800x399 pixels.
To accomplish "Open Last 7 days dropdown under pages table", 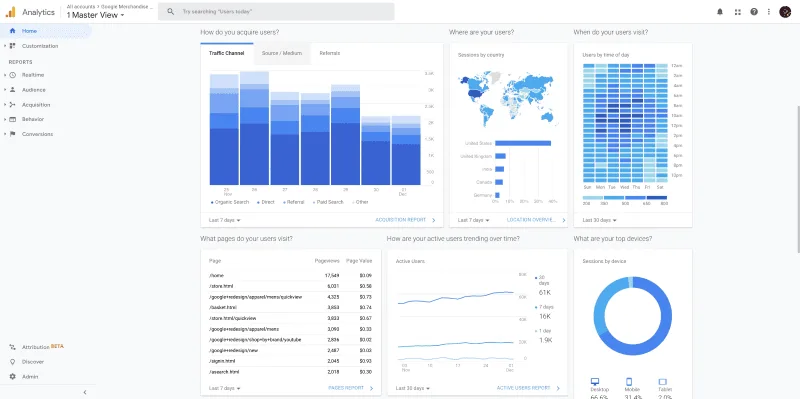I will click(x=224, y=388).
